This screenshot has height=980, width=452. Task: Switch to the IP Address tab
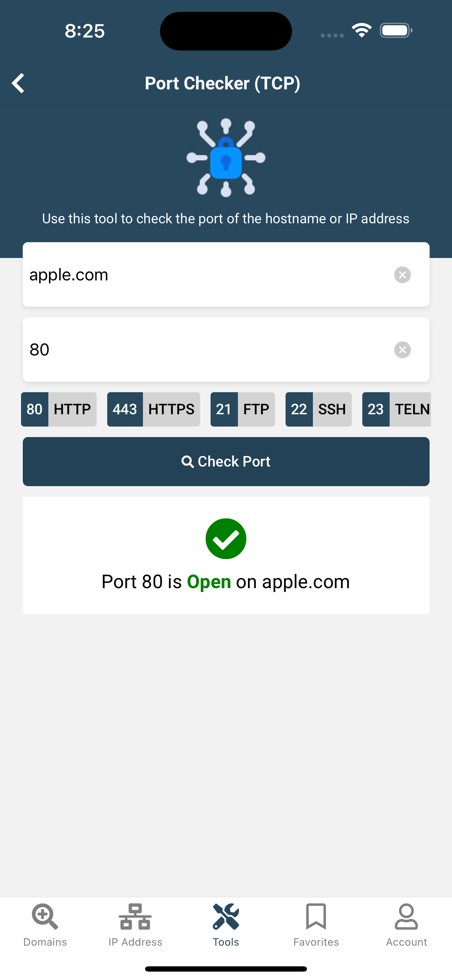click(136, 925)
